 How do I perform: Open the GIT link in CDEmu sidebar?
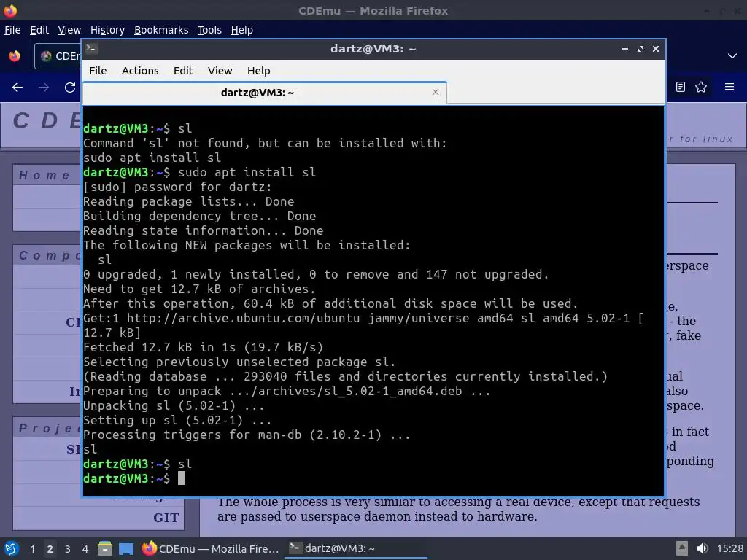166,518
